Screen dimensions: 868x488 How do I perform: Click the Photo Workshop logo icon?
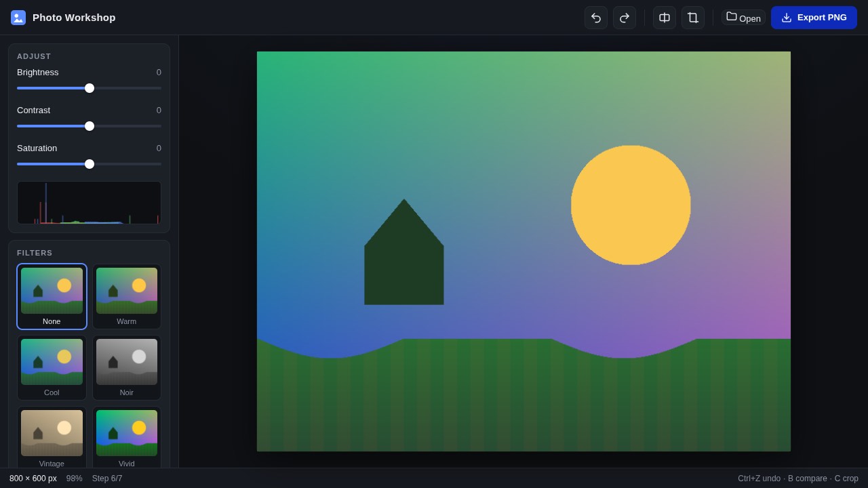click(x=18, y=18)
